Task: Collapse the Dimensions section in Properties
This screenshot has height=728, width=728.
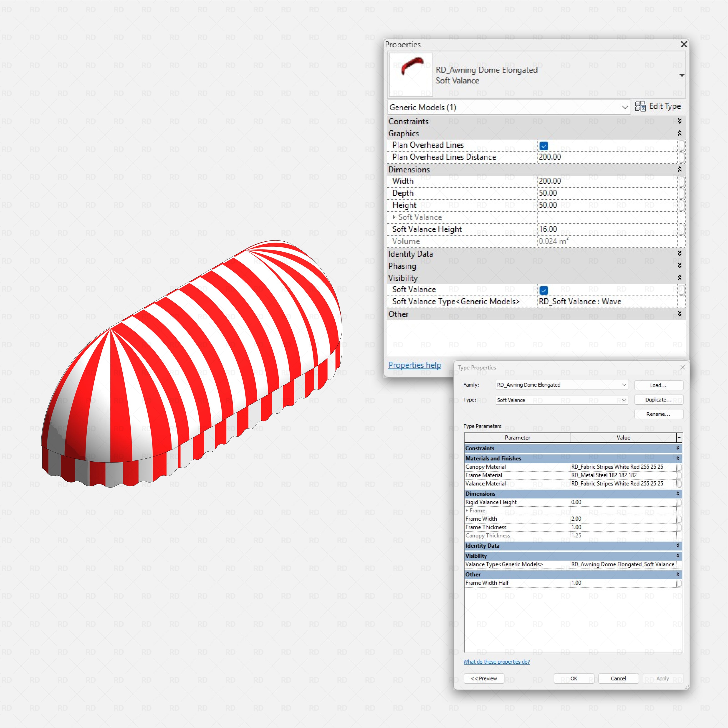Action: (x=679, y=169)
